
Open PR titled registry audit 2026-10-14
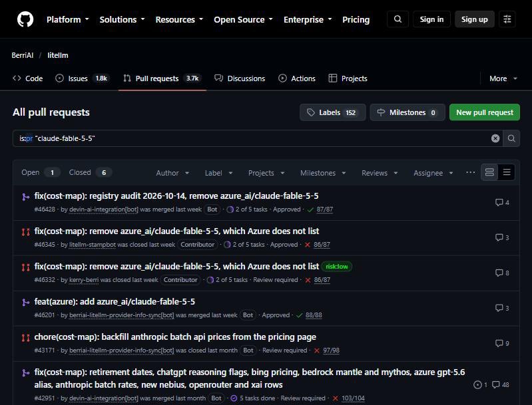tap(176, 196)
